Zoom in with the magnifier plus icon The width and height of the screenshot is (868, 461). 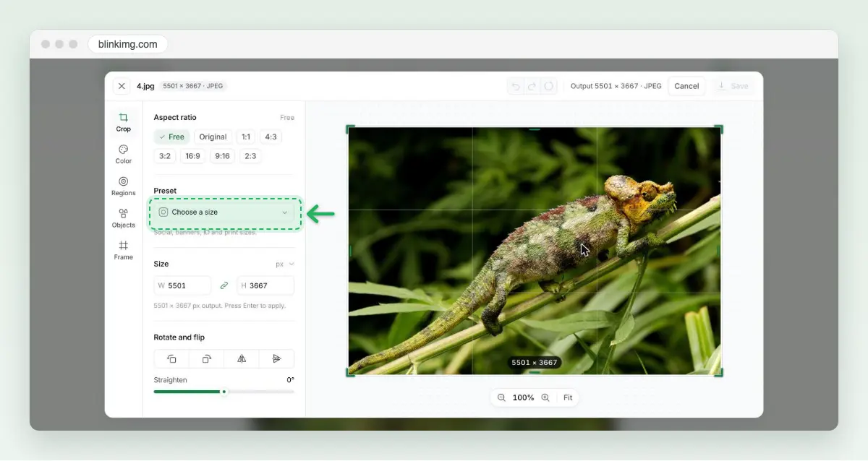(x=545, y=397)
